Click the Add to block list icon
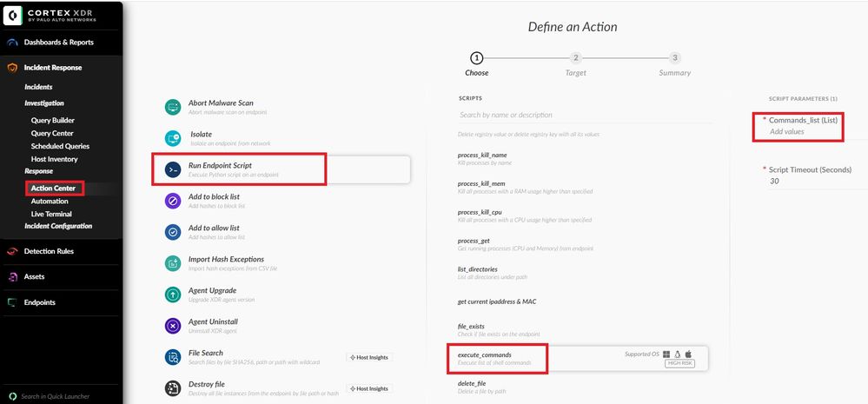 [x=172, y=201]
